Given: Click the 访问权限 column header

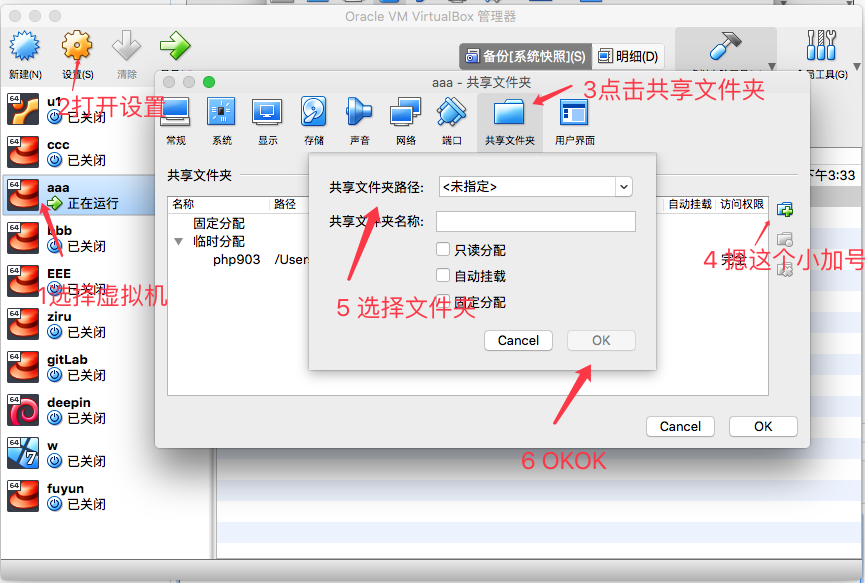Looking at the screenshot, I should click(742, 204).
